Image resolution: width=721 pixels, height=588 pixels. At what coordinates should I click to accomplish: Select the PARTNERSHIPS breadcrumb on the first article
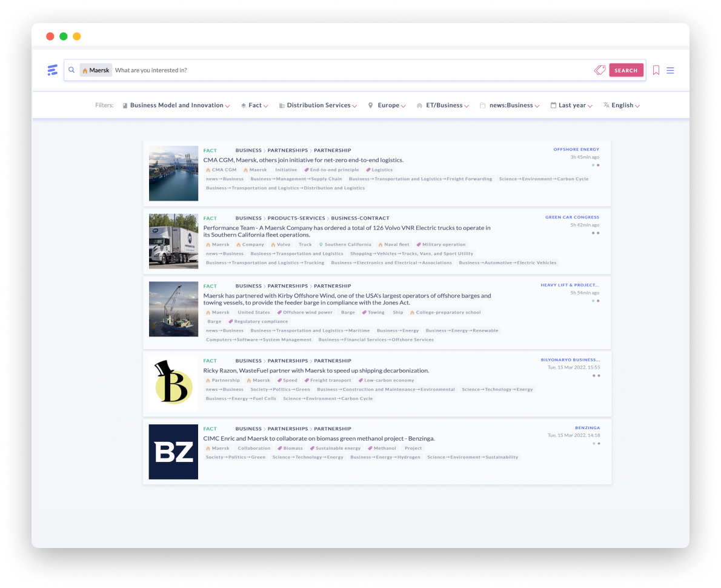[x=288, y=150]
